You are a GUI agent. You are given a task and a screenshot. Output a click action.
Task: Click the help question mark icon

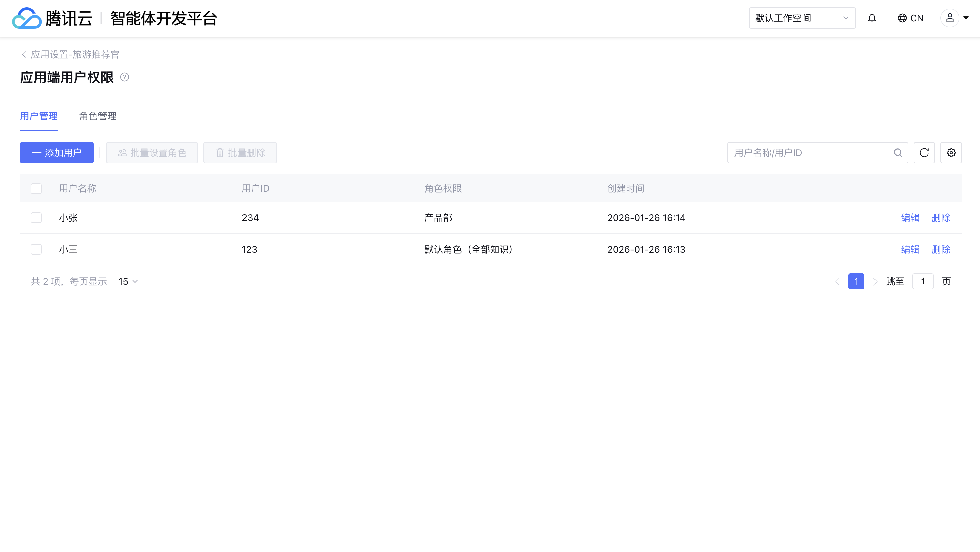click(124, 77)
